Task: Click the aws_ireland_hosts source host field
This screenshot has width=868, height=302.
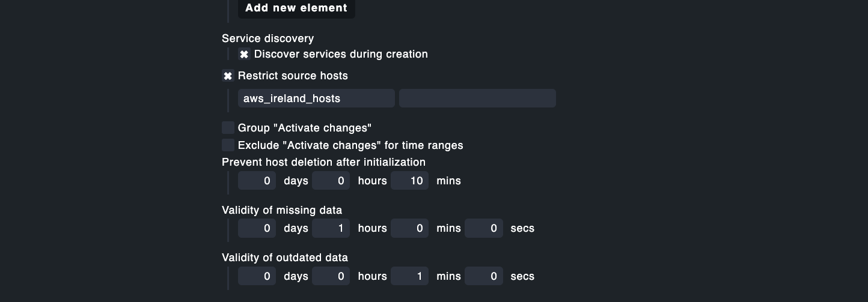Action: pos(316,98)
